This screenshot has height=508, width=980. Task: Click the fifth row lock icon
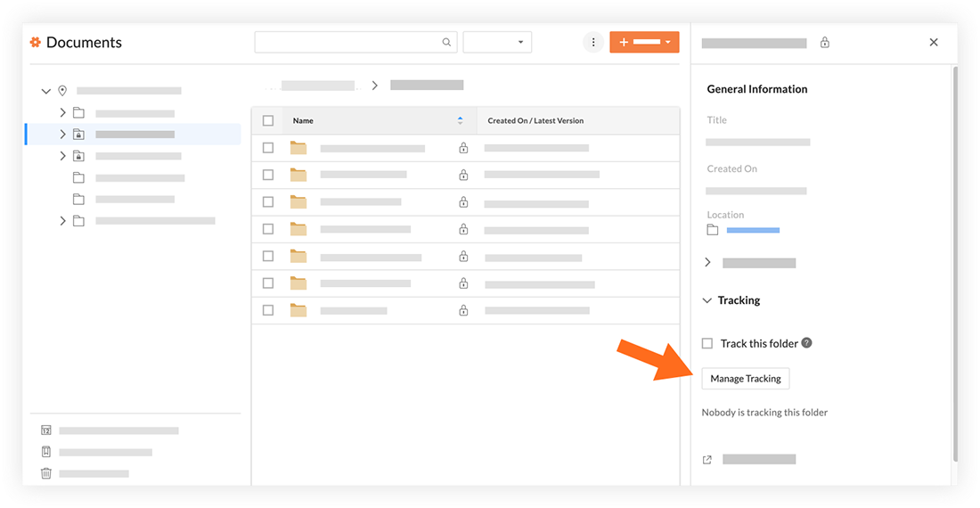463,256
